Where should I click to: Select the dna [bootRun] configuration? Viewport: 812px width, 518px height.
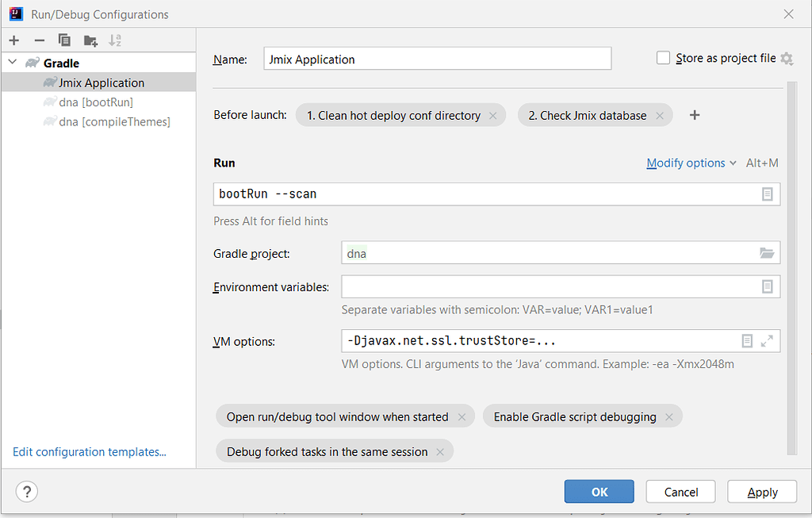(95, 102)
